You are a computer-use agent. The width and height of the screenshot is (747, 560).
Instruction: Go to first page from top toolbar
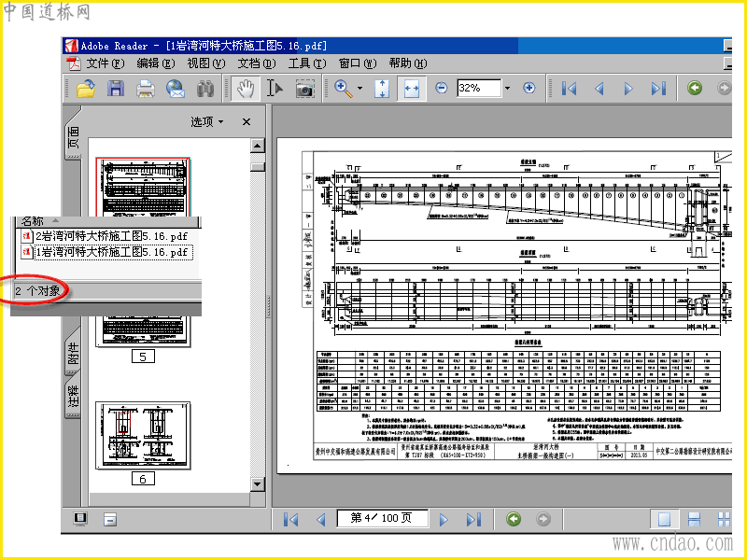coord(569,89)
